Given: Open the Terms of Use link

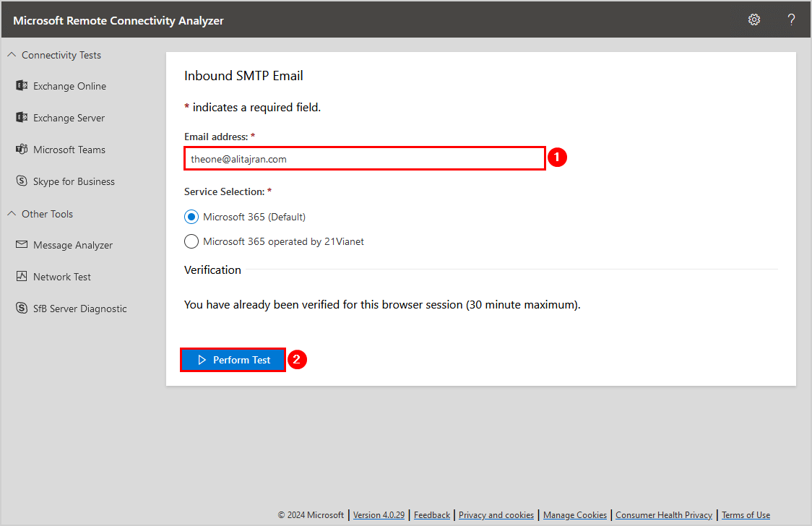Looking at the screenshot, I should (746, 515).
